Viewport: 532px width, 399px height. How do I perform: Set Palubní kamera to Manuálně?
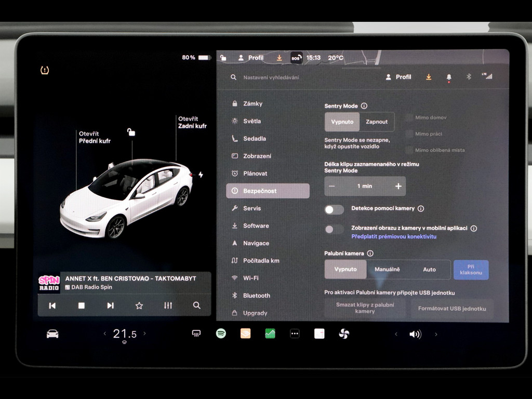coord(387,270)
